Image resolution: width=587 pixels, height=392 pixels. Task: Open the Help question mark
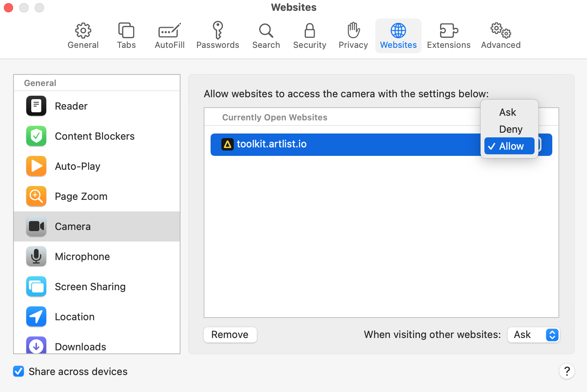pyautogui.click(x=567, y=371)
